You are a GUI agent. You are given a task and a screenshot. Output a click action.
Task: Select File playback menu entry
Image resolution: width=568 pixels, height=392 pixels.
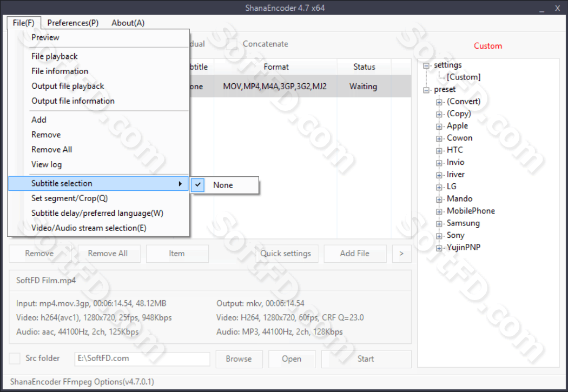(98, 56)
